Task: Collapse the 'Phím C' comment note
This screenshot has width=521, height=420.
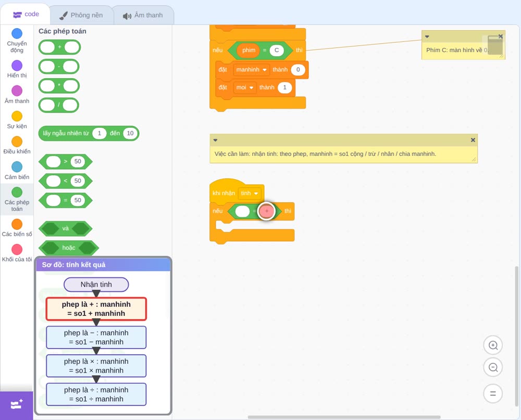Action: point(427,36)
